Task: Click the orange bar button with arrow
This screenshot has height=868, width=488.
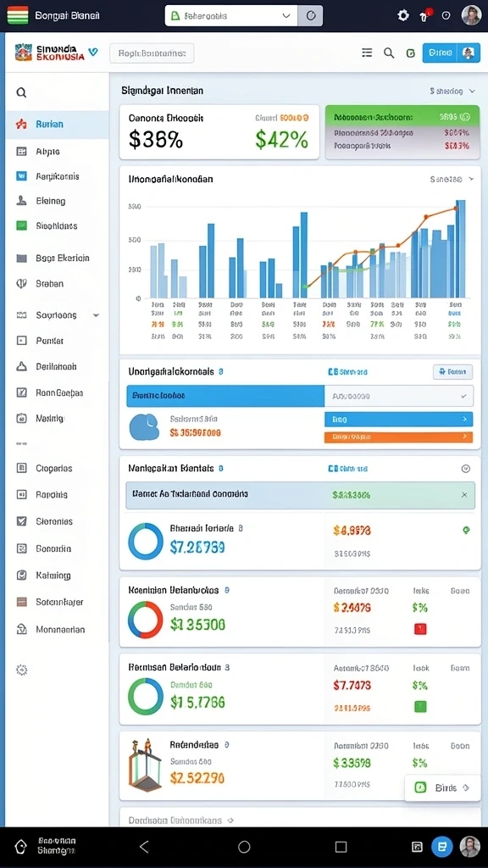Action: coord(398,437)
